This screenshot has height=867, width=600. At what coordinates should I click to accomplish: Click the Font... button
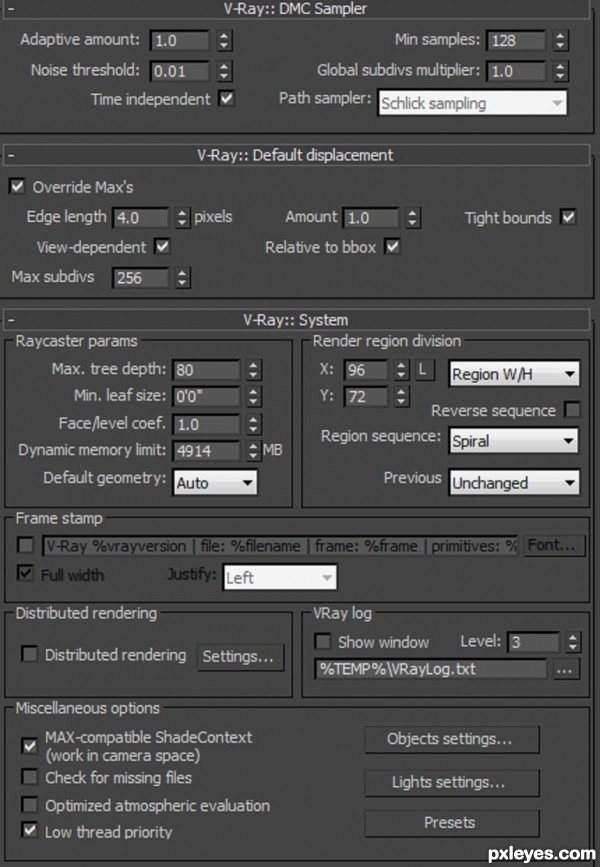554,546
